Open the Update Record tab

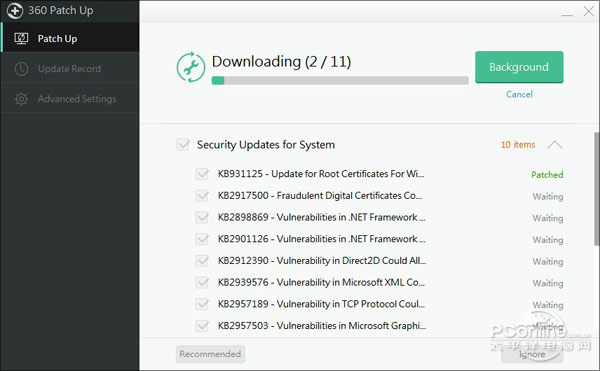tap(70, 69)
